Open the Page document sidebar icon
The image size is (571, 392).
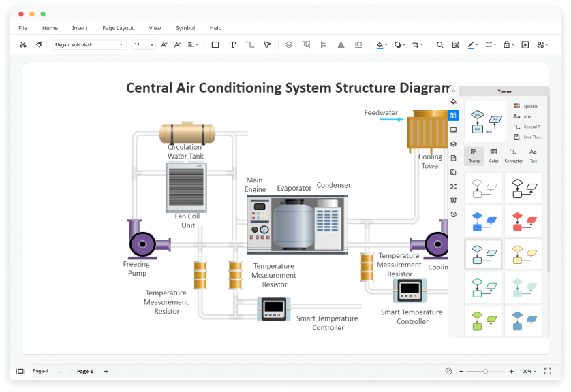pyautogui.click(x=453, y=158)
